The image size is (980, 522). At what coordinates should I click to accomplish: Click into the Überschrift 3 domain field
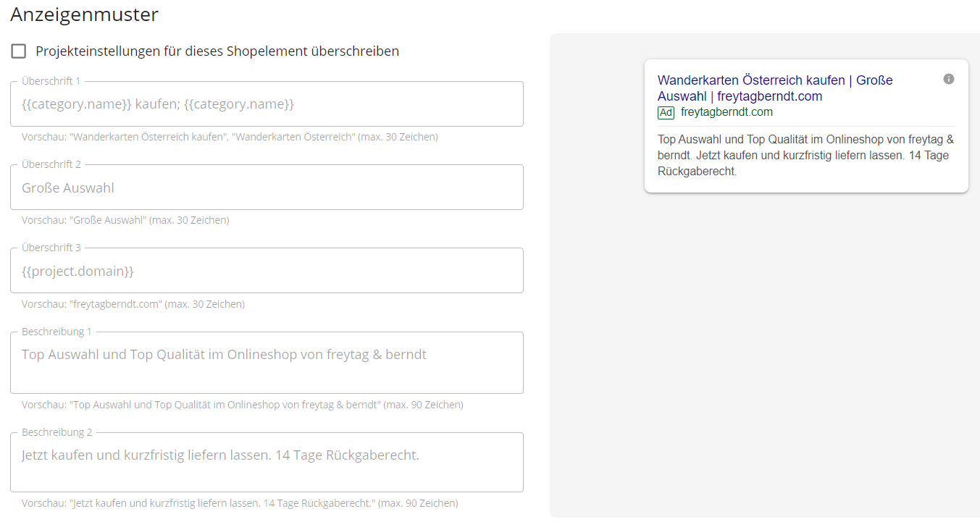[267, 271]
